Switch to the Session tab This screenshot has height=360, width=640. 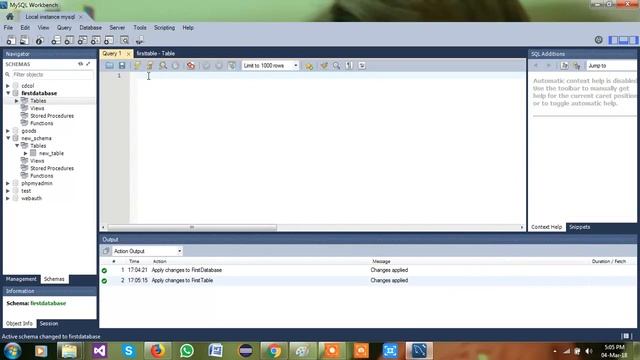(49, 323)
